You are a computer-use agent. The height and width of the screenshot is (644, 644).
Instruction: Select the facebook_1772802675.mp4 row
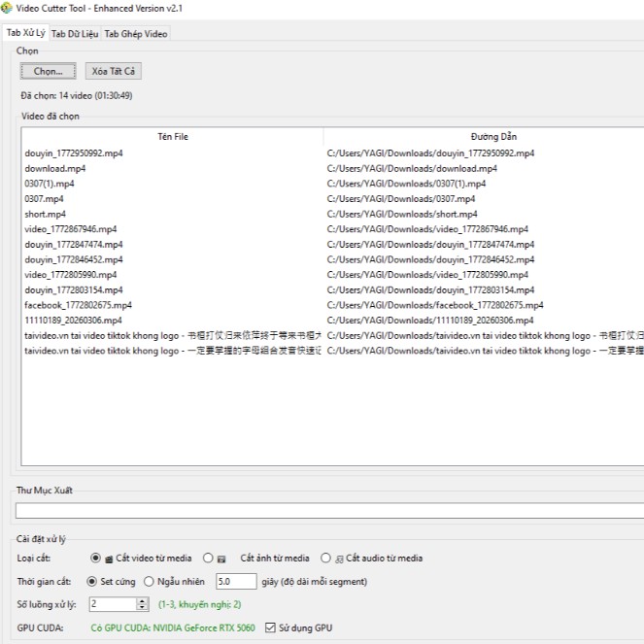tap(78, 305)
